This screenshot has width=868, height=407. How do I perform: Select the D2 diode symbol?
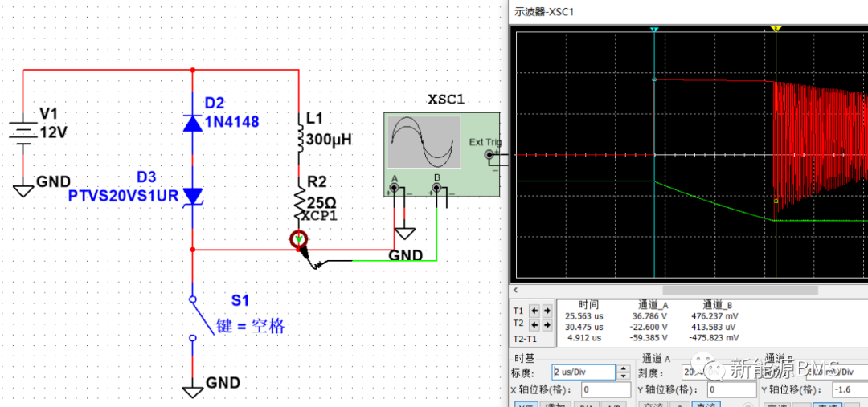coord(193,122)
